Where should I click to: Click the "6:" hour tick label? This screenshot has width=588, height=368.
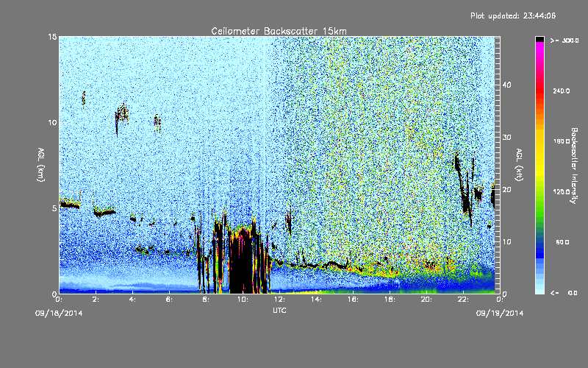point(170,300)
